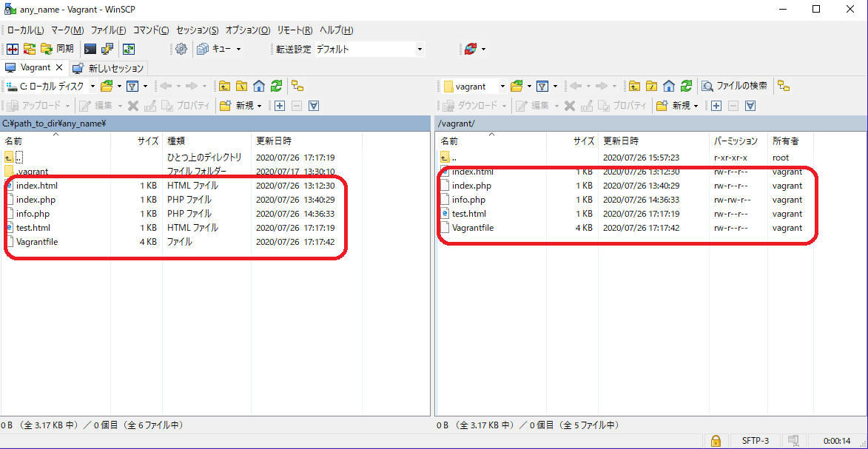
Task: Open the 新しいセッション tab
Action: [x=109, y=68]
